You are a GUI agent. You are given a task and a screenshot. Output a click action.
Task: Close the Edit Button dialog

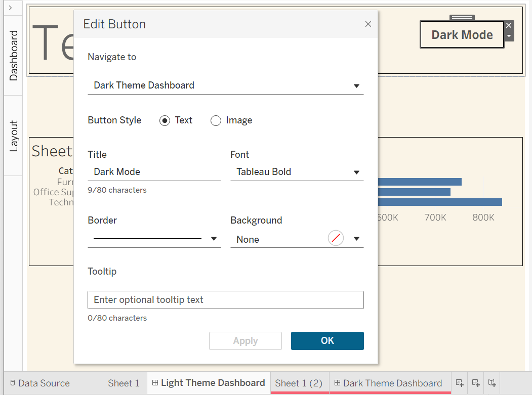[368, 24]
